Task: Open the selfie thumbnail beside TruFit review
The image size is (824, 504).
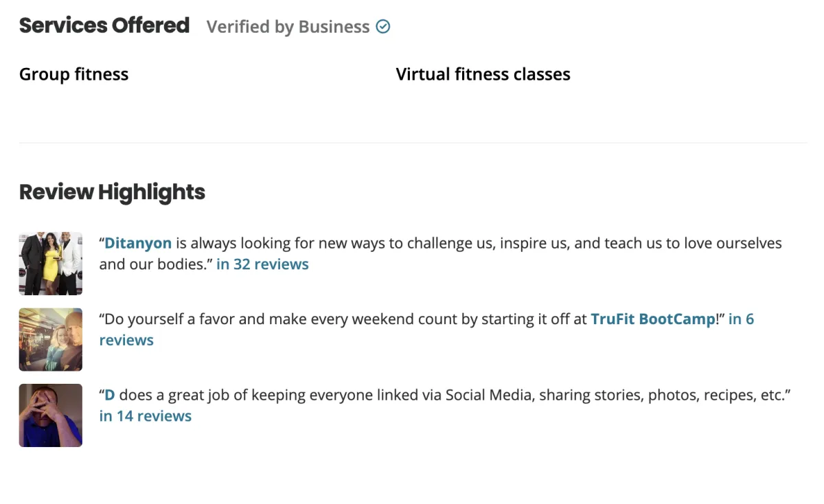Action: tap(51, 340)
